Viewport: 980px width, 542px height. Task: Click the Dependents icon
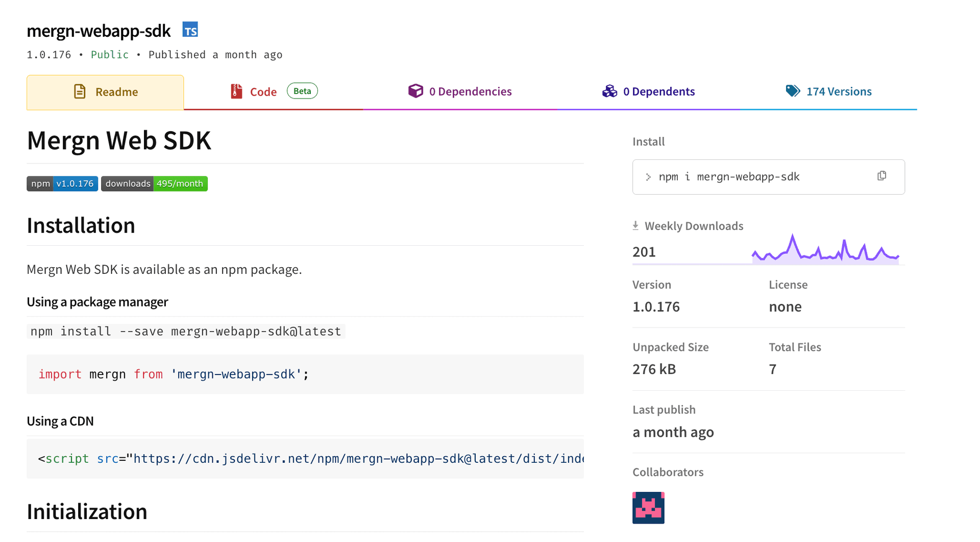[x=609, y=91]
